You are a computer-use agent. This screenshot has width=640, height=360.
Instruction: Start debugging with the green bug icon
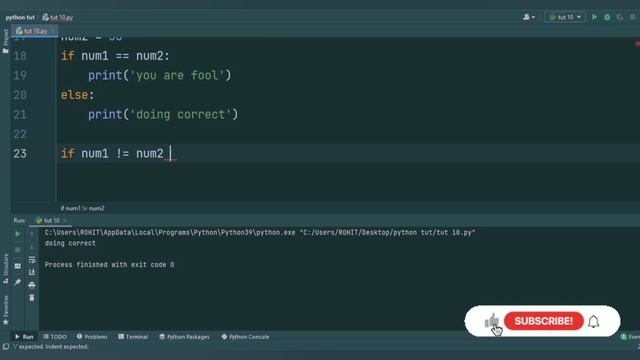pos(607,17)
